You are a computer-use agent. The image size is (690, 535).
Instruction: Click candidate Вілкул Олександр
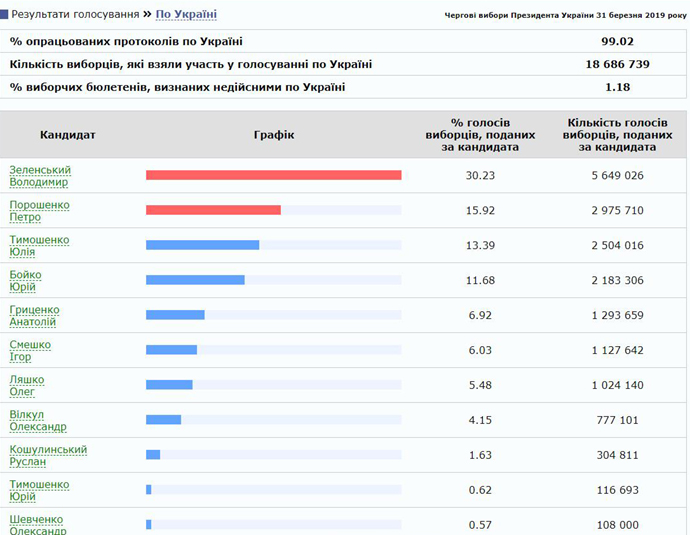pyautogui.click(x=38, y=421)
